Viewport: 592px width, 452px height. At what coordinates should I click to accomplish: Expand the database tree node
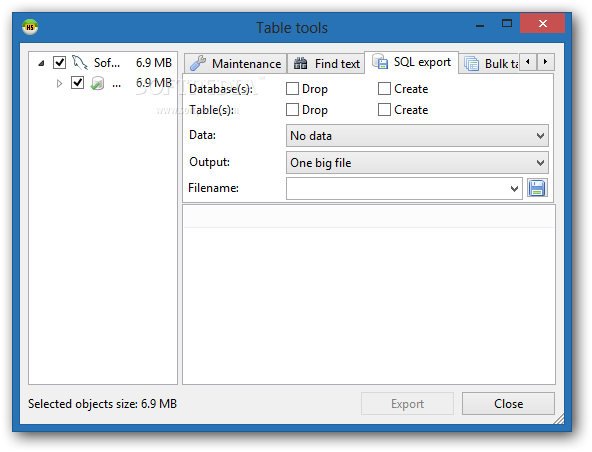tap(59, 83)
